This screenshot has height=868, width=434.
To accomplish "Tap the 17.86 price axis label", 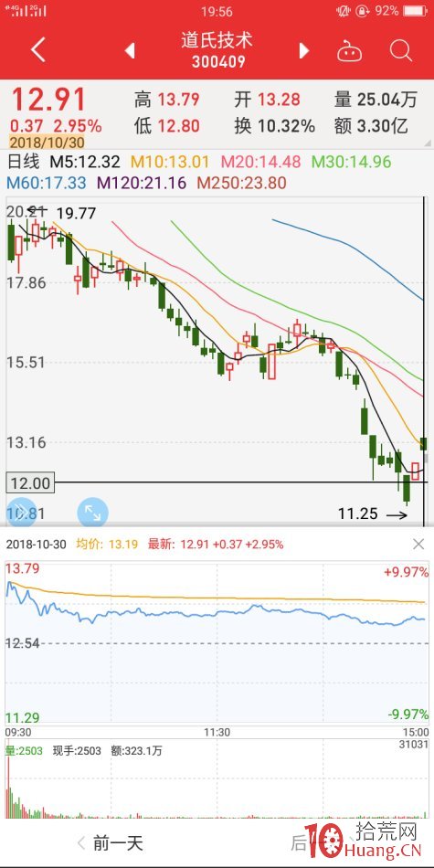I will click(x=26, y=282).
